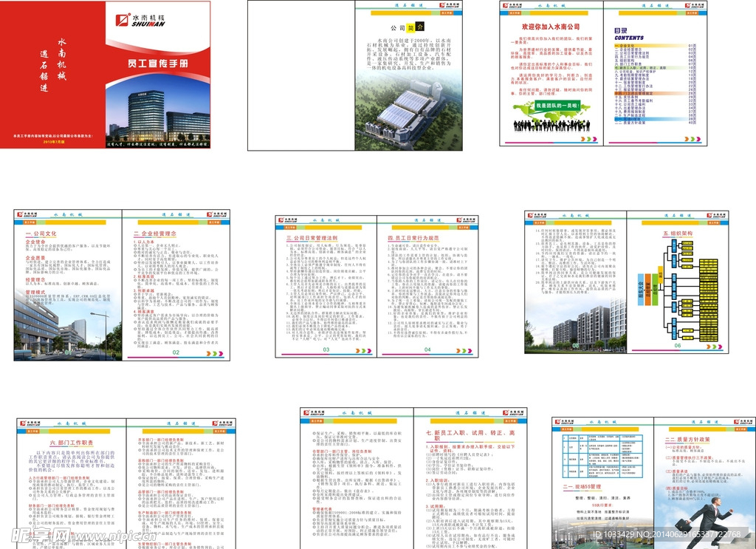Select the crowd silhouette image on the welcome page

pos(551,126)
